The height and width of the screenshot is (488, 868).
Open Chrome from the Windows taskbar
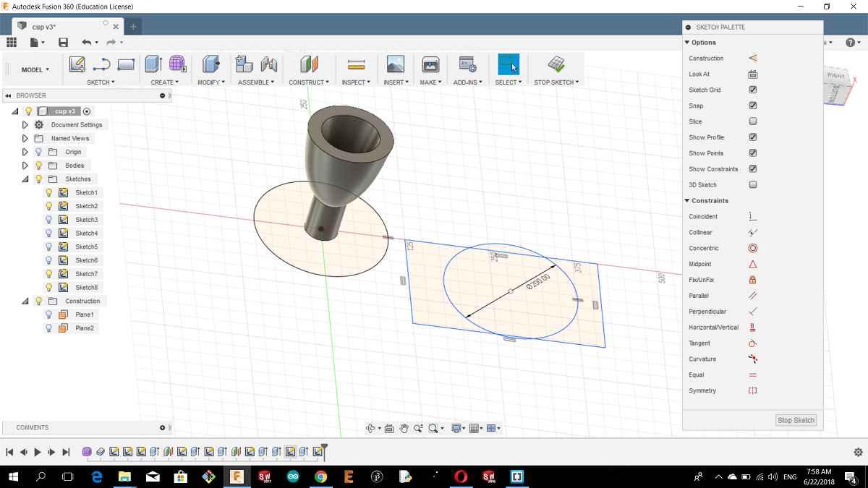tap(321, 477)
